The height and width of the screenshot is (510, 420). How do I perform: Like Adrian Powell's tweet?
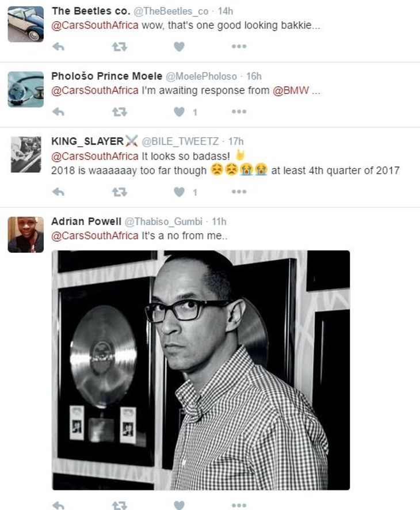pyautogui.click(x=179, y=505)
